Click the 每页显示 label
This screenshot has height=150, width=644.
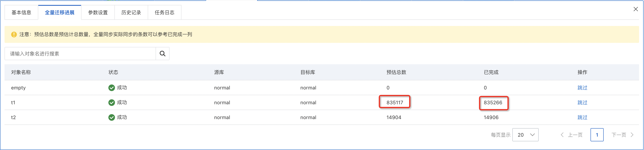[501, 135]
